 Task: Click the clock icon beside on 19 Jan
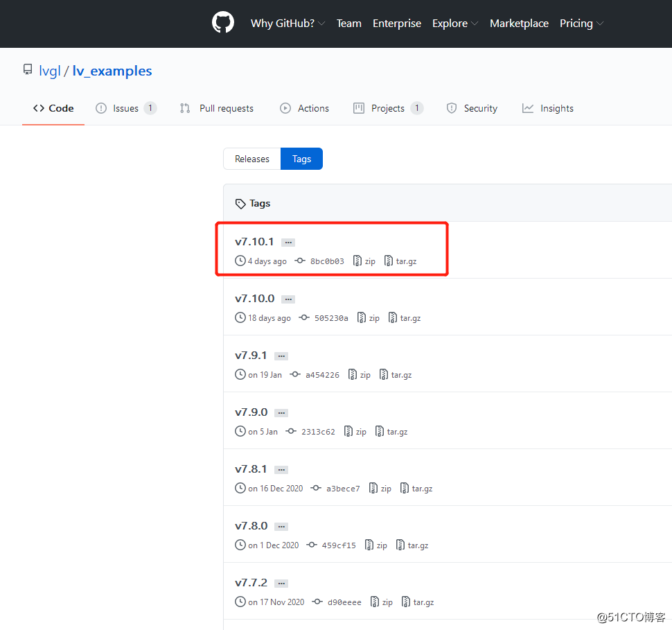tap(240, 374)
